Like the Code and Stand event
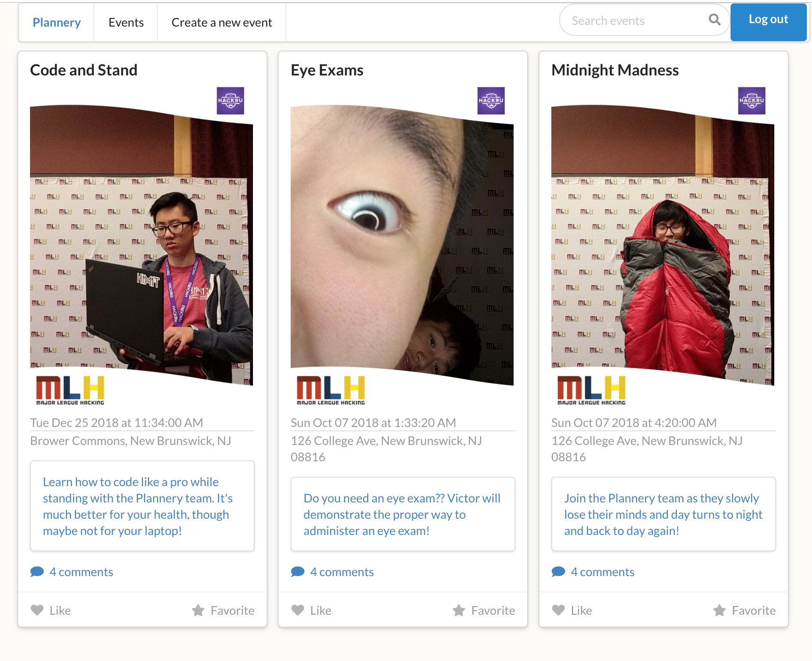812x661 pixels. pyautogui.click(x=51, y=610)
